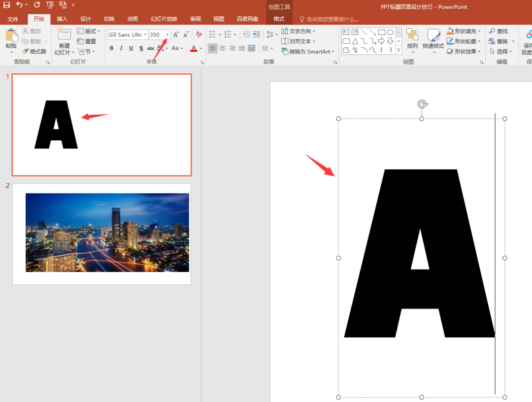Expand the Gill Sans font name dropdown
Image resolution: width=532 pixels, height=402 pixels.
point(145,34)
